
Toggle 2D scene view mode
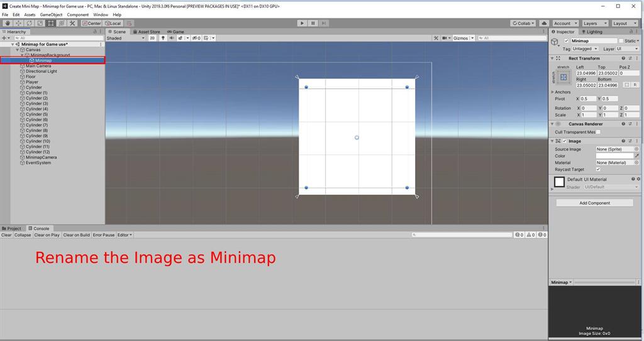152,38
